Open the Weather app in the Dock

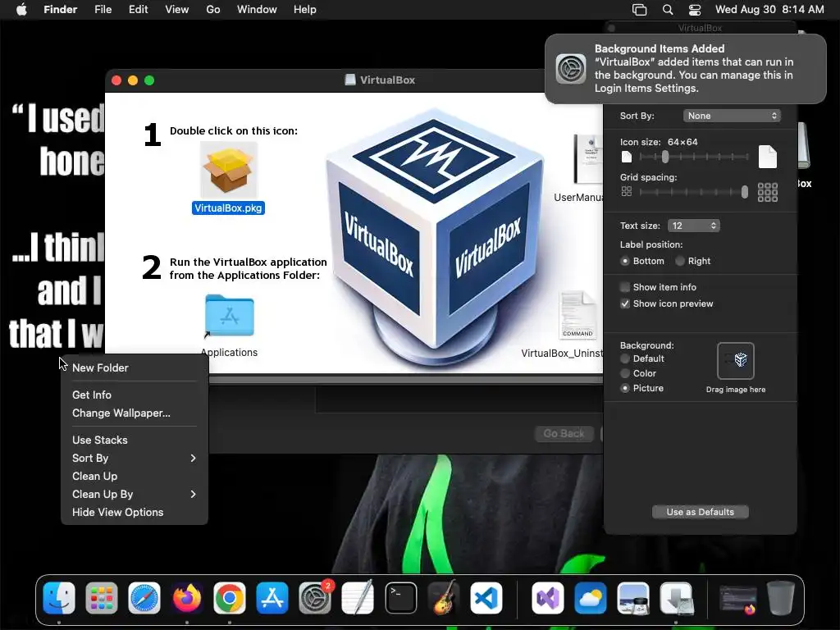591,598
